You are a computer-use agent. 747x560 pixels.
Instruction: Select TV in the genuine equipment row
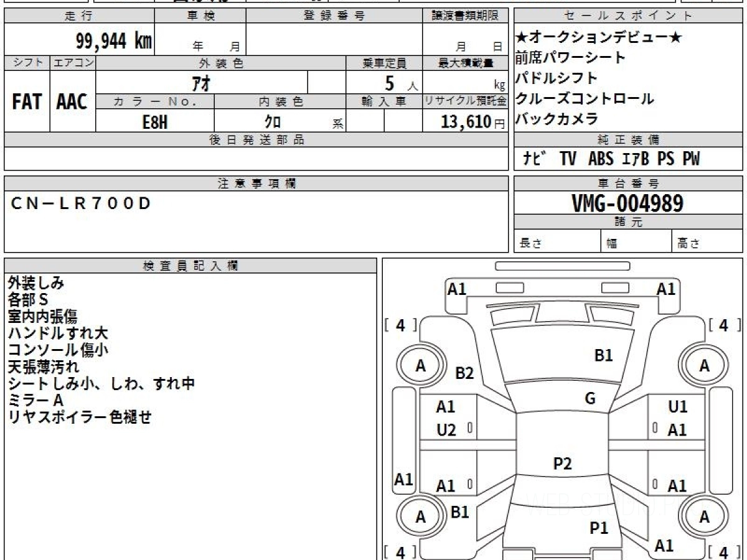[568, 159]
